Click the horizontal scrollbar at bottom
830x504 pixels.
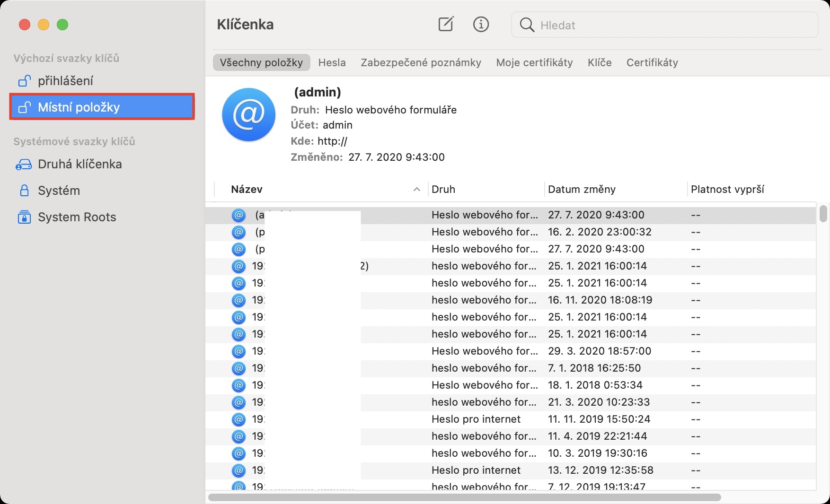464,497
